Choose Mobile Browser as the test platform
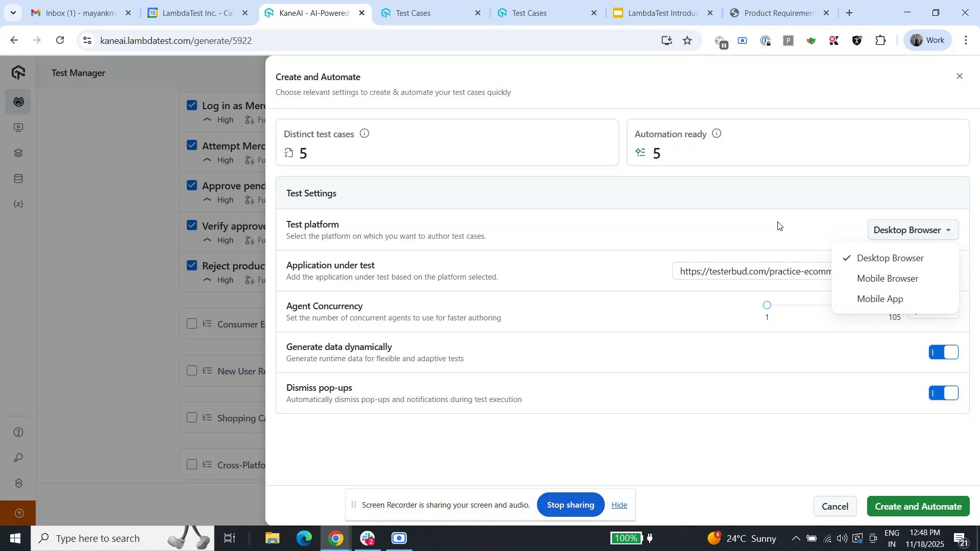This screenshot has height=551, width=980. [x=888, y=278]
